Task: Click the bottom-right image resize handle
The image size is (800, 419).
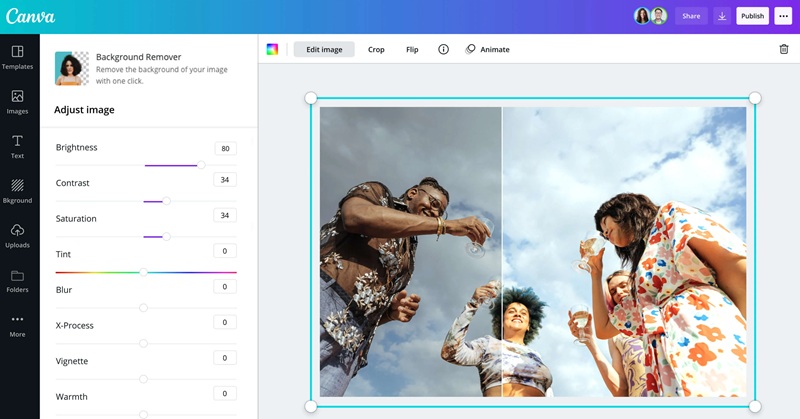Action: (755, 406)
